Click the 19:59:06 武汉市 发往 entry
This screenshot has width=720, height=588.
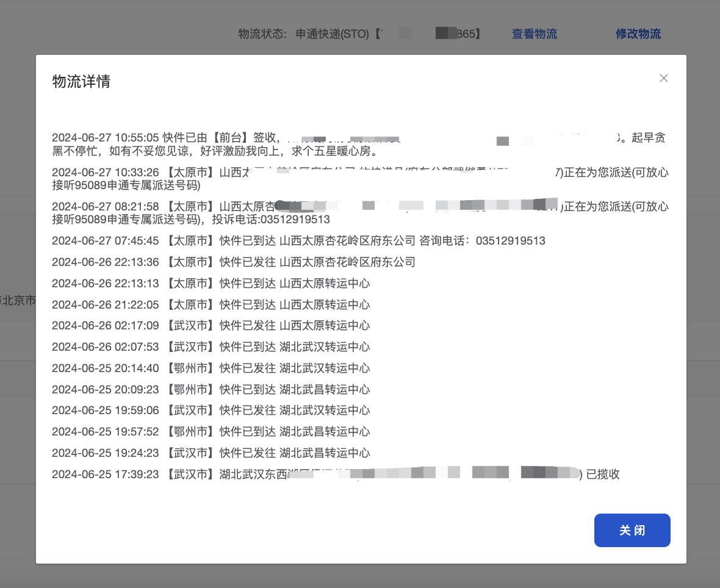(x=211, y=411)
